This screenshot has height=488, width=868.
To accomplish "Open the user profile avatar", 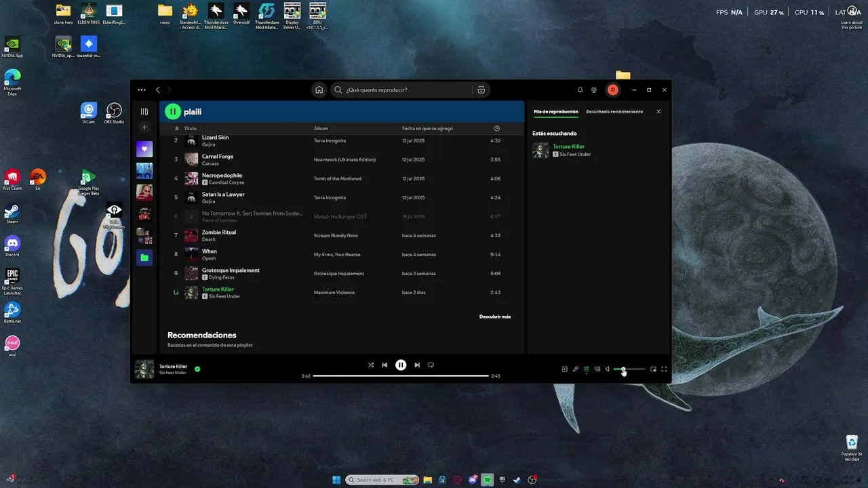I will [612, 89].
